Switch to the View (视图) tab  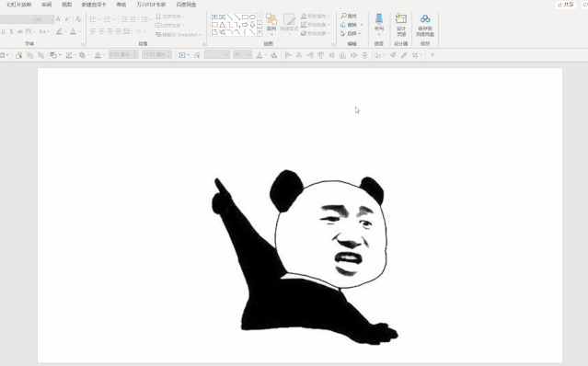66,5
